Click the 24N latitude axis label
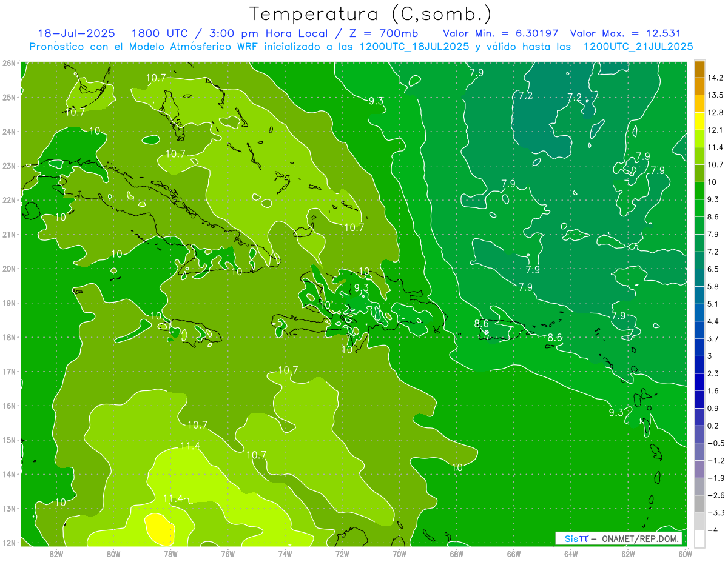Image resolution: width=728 pixels, height=562 pixels. pyautogui.click(x=8, y=131)
